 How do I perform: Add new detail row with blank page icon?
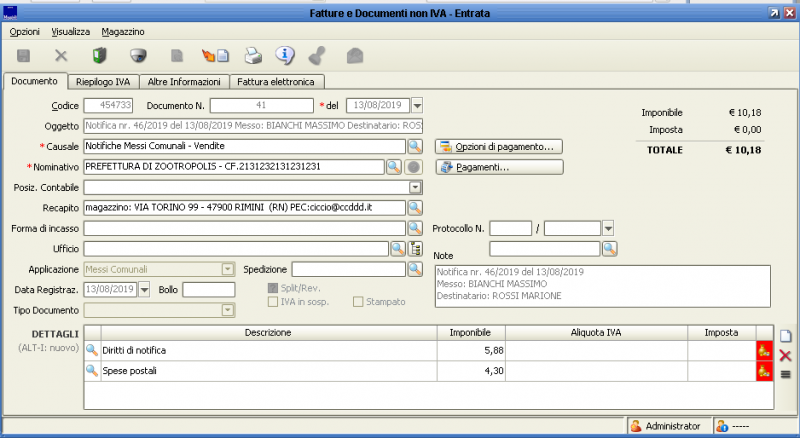click(x=785, y=336)
